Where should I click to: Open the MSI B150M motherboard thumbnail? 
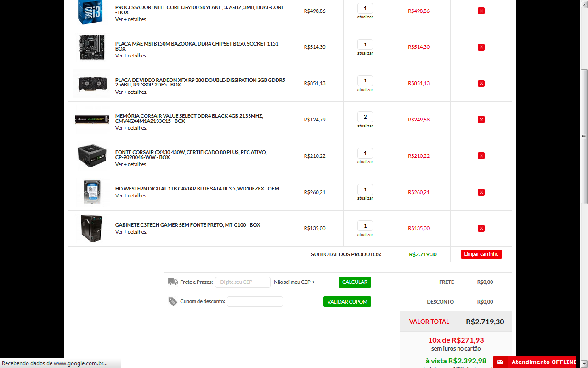(92, 47)
